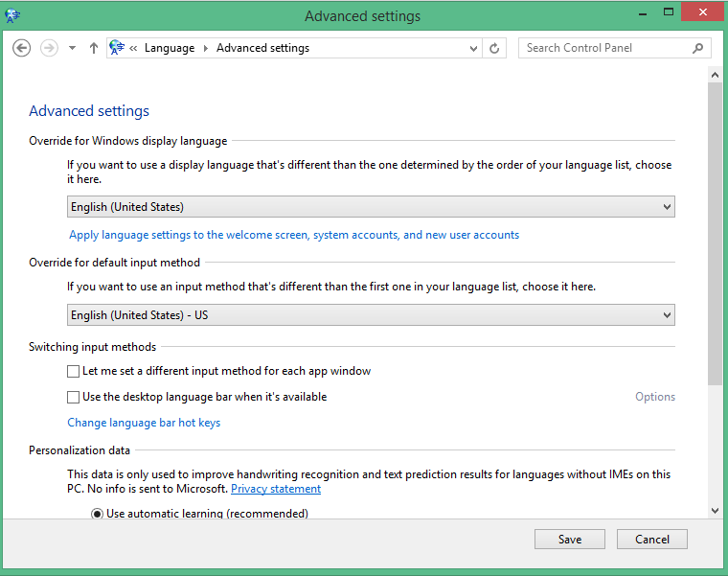Show hidden breadcrumbs via double chevron

pos(133,48)
